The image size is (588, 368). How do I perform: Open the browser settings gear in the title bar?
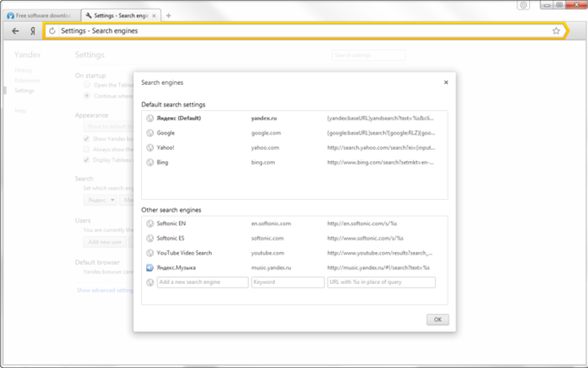[x=523, y=5]
